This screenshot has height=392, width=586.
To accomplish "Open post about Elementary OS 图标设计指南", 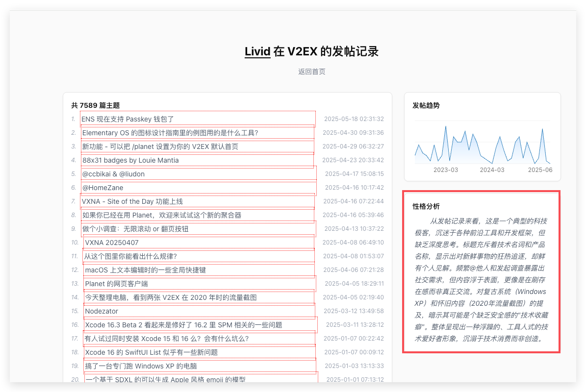I will point(170,133).
